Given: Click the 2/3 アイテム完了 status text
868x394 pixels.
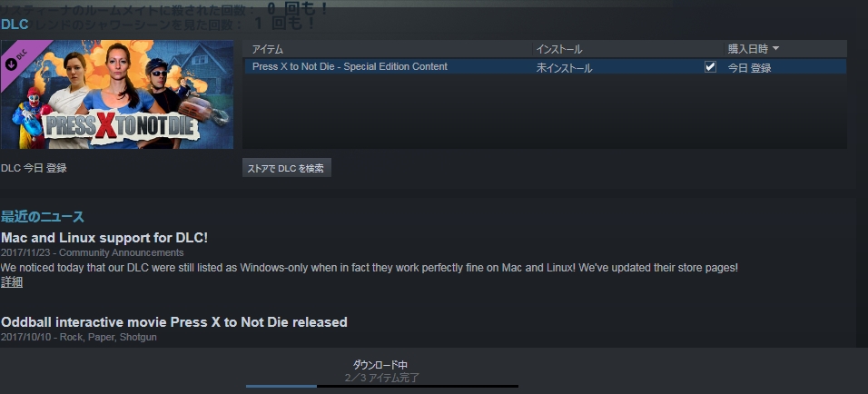Looking at the screenshot, I should [x=382, y=378].
